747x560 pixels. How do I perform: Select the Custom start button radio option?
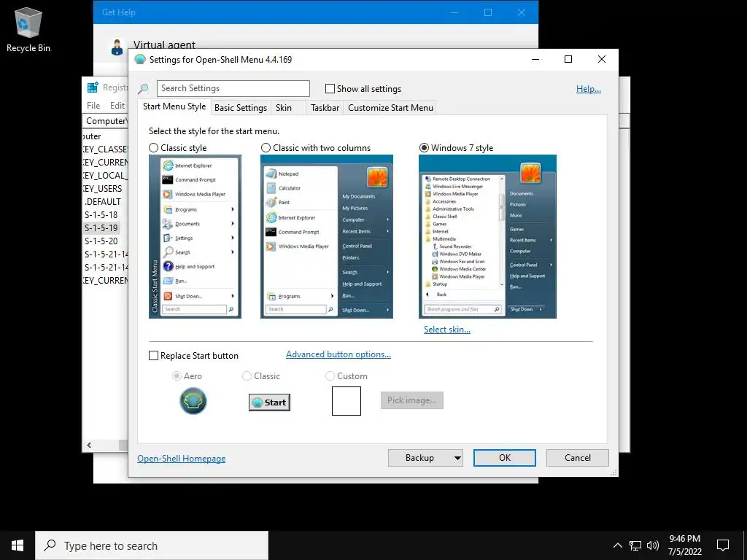[330, 376]
